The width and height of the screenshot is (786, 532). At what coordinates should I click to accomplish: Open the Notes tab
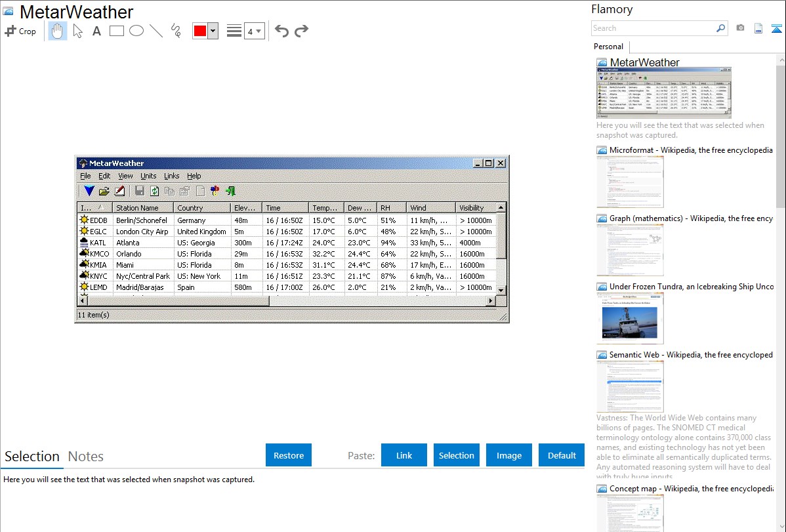(86, 457)
